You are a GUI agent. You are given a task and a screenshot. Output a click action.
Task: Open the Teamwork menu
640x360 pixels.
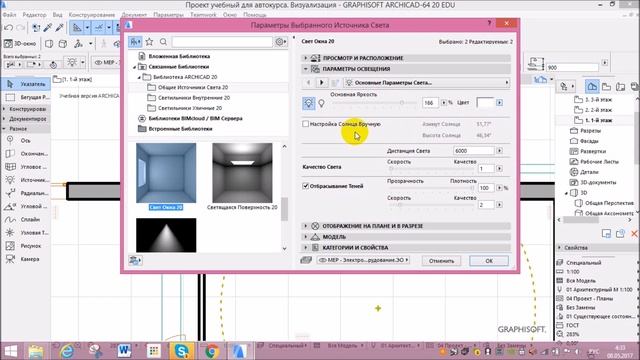[x=203, y=15]
